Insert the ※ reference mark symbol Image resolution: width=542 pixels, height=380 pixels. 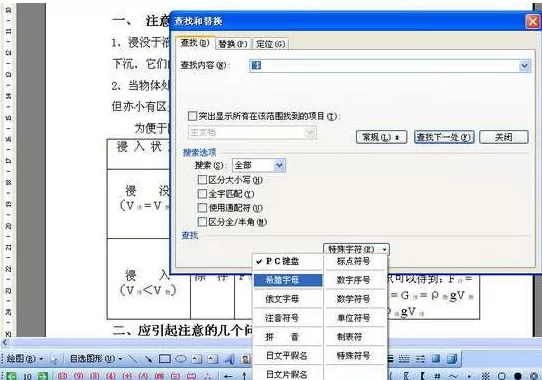point(486,376)
